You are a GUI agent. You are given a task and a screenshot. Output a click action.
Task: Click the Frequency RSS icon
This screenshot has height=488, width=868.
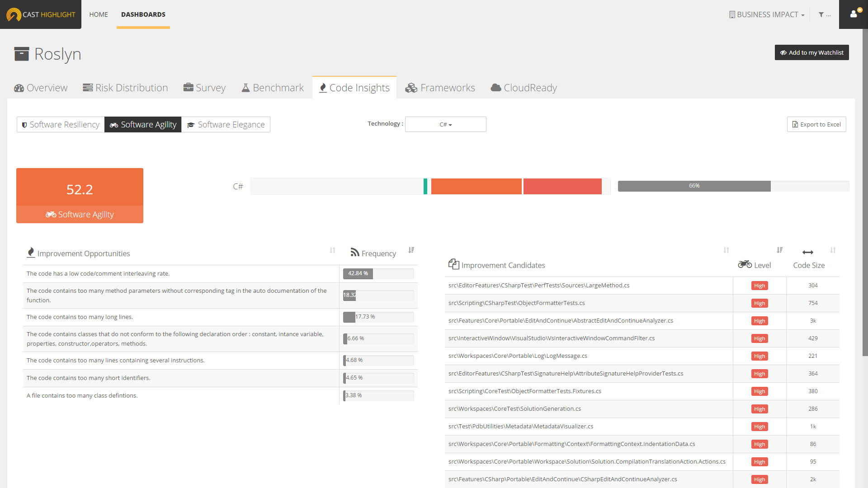click(x=355, y=252)
